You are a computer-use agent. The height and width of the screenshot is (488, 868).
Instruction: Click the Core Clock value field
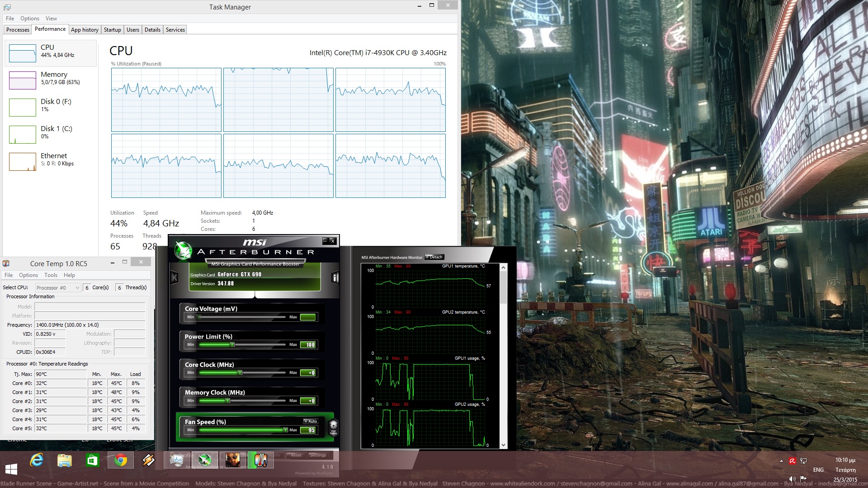coord(309,373)
